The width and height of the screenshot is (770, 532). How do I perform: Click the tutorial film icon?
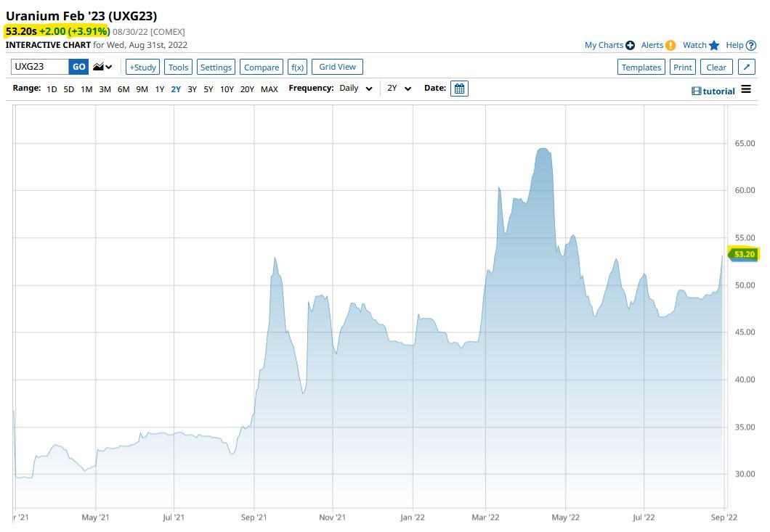[x=697, y=91]
